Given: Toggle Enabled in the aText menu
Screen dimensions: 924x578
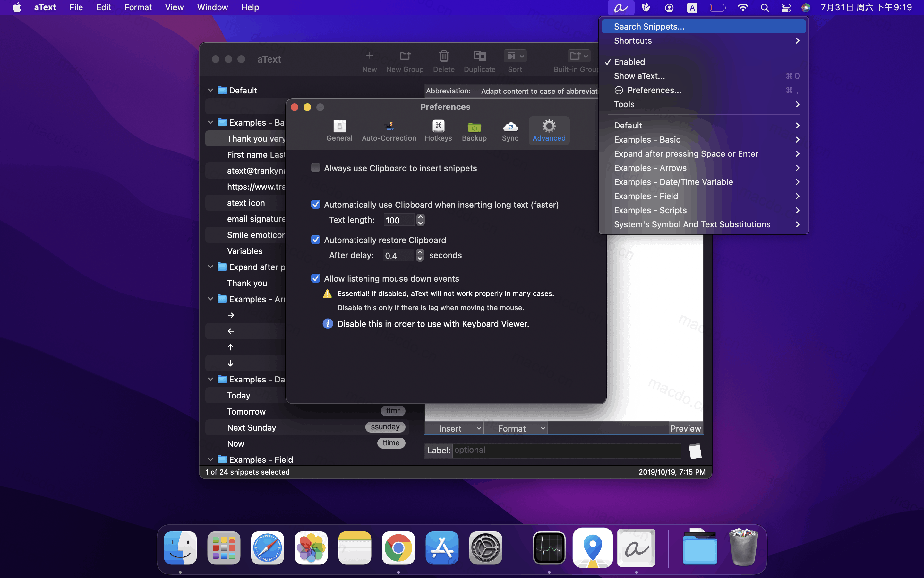Looking at the screenshot, I should (x=703, y=62).
